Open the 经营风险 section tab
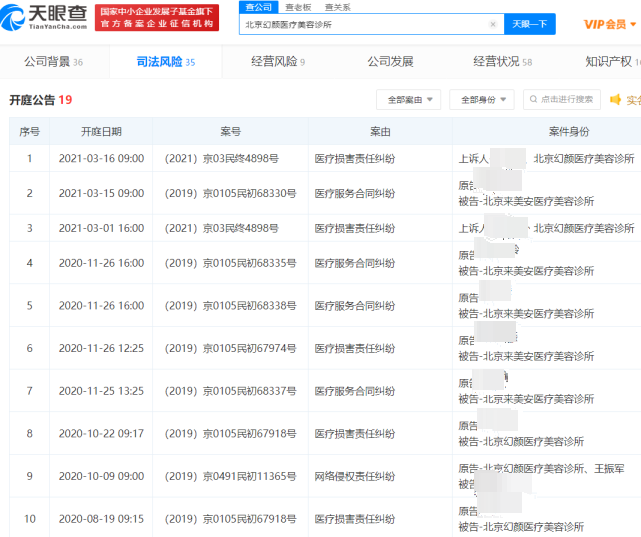The width and height of the screenshot is (641, 537). point(278,62)
